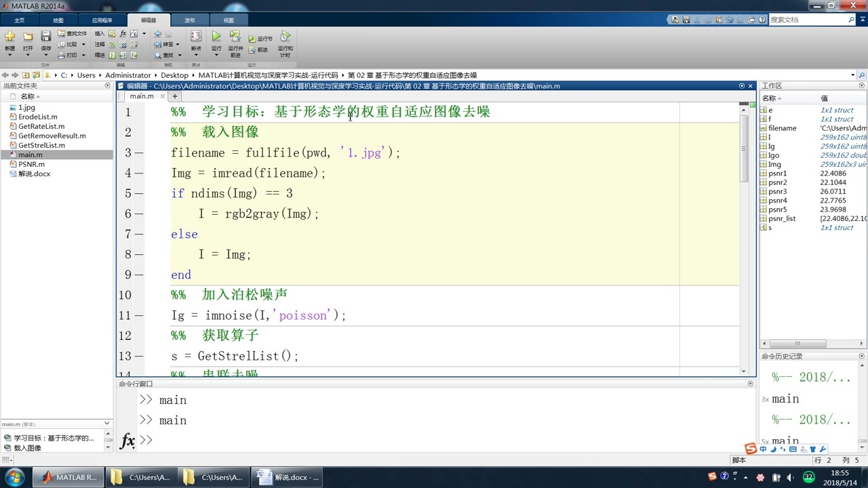Click the 运行并前进 (Run and Advance) icon
This screenshot has height=488, width=868.
click(x=235, y=36)
